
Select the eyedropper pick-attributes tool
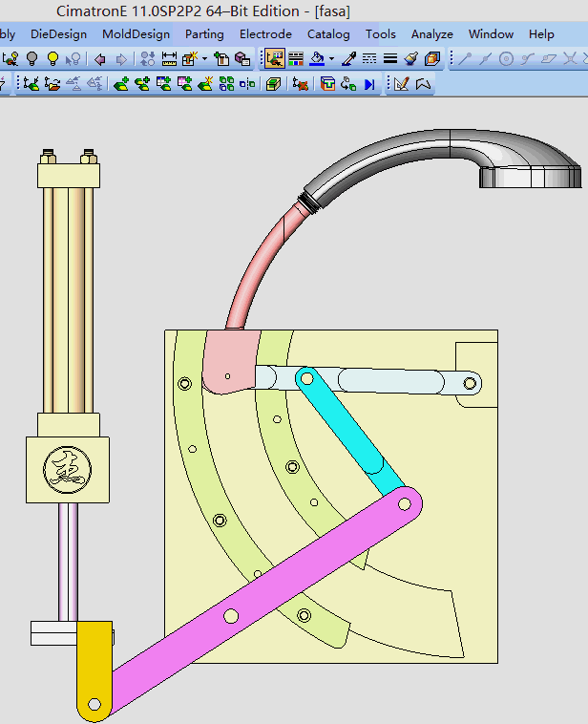tap(349, 59)
